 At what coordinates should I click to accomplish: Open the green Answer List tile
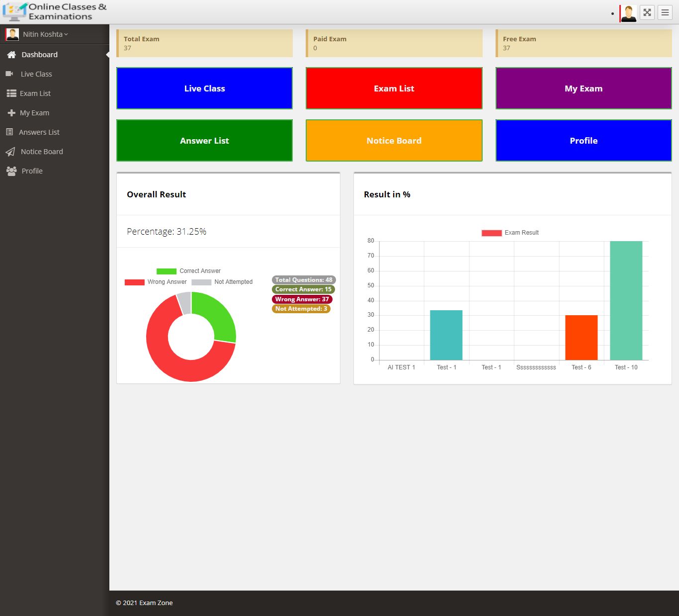pyautogui.click(x=204, y=141)
